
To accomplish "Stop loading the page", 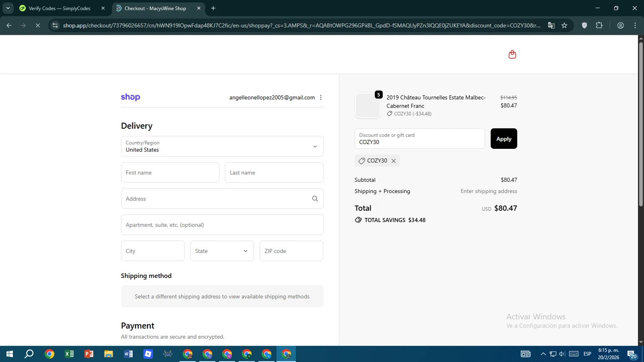I will [38, 25].
